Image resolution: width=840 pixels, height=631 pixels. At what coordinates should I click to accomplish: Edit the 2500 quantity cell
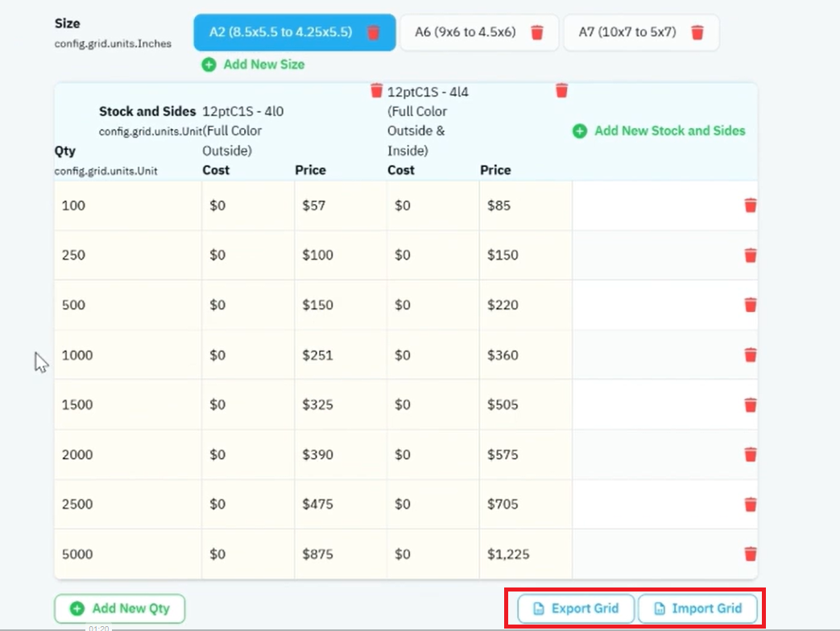(128, 504)
